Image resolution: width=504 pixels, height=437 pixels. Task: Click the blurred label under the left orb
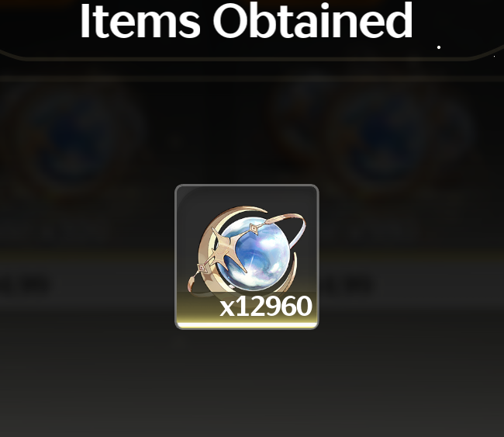tap(26, 286)
